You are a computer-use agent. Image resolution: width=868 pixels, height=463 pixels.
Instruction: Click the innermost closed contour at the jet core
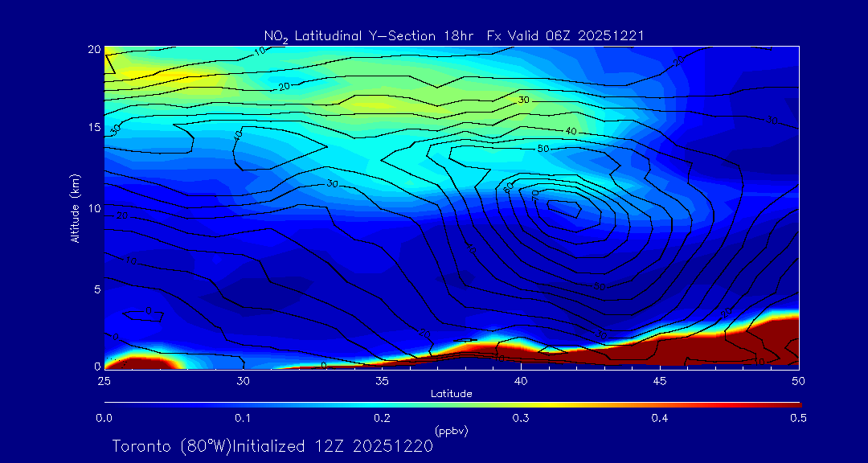coord(565,209)
